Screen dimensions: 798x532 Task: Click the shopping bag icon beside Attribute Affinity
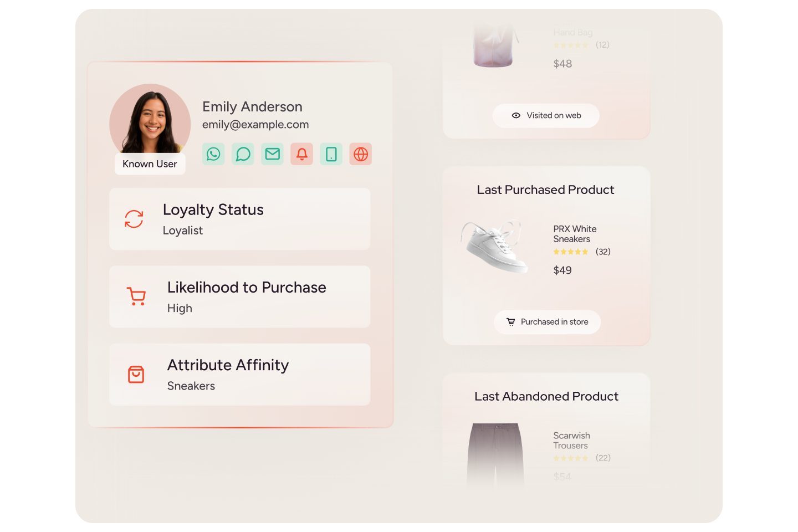tap(136, 374)
